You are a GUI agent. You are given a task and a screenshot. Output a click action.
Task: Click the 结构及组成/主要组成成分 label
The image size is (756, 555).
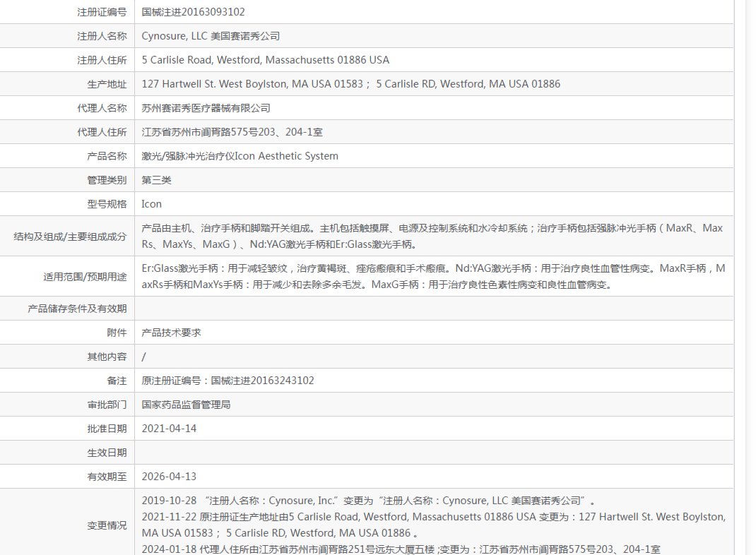(70, 237)
